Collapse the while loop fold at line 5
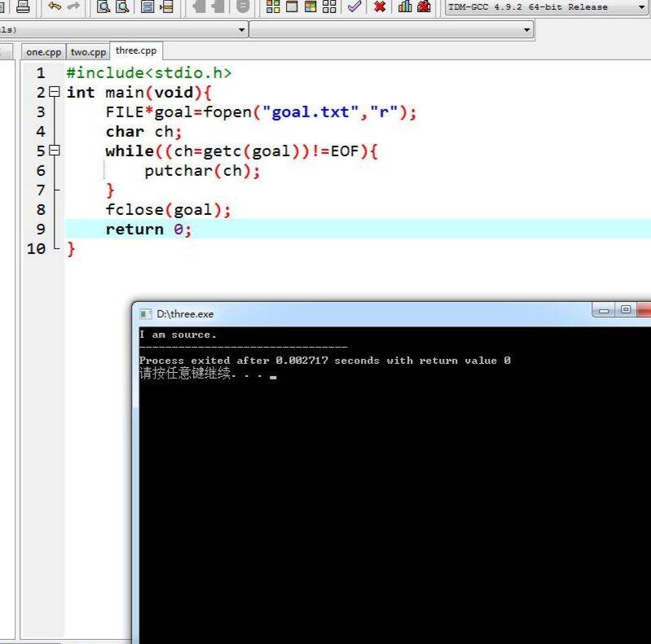Screen dimensions: 651x644 pos(55,150)
